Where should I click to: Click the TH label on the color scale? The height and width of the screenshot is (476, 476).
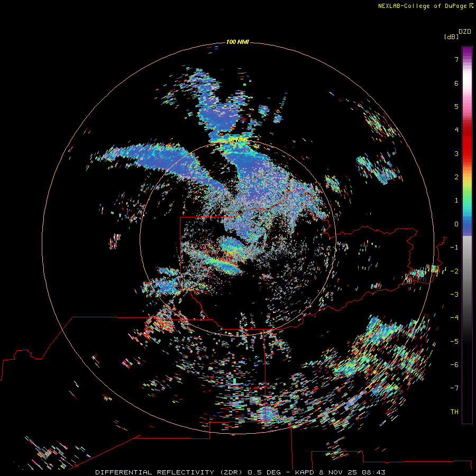tap(454, 412)
